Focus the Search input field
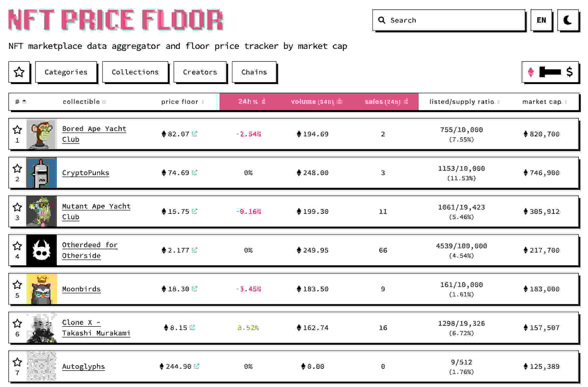Viewport: 588px width, 387px height. tap(449, 20)
